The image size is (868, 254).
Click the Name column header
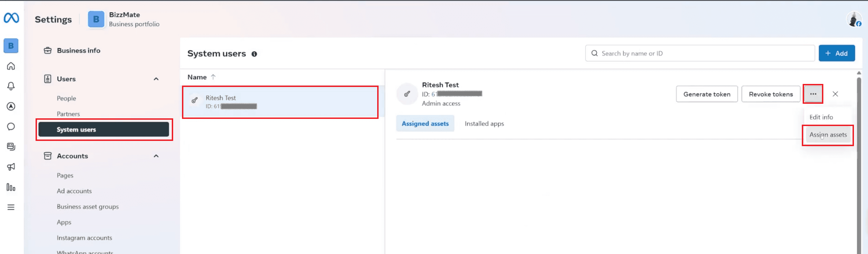197,77
